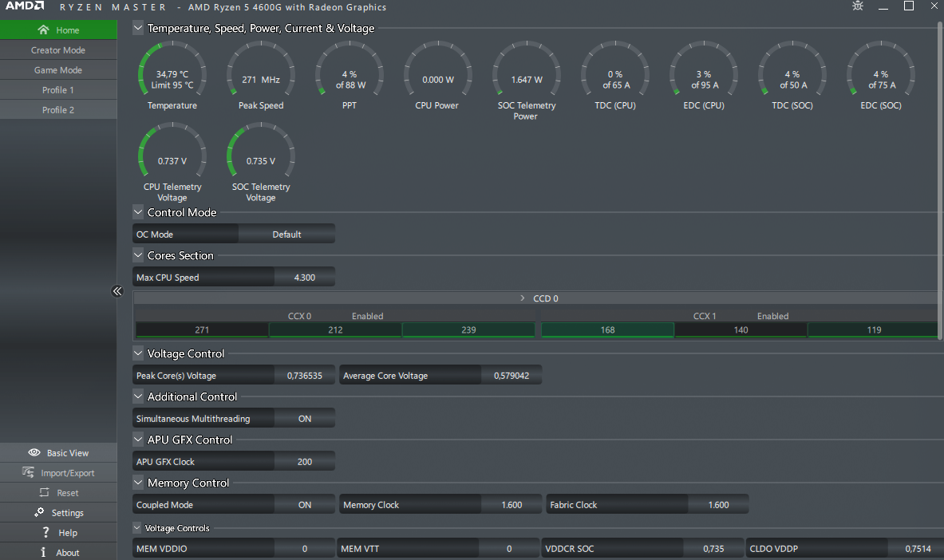The width and height of the screenshot is (944, 560).
Task: Switch to Game Mode
Action: point(58,70)
